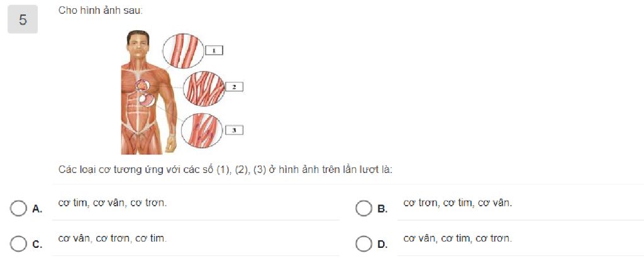
Task: Select radio button for option B
Action: [x=363, y=208]
